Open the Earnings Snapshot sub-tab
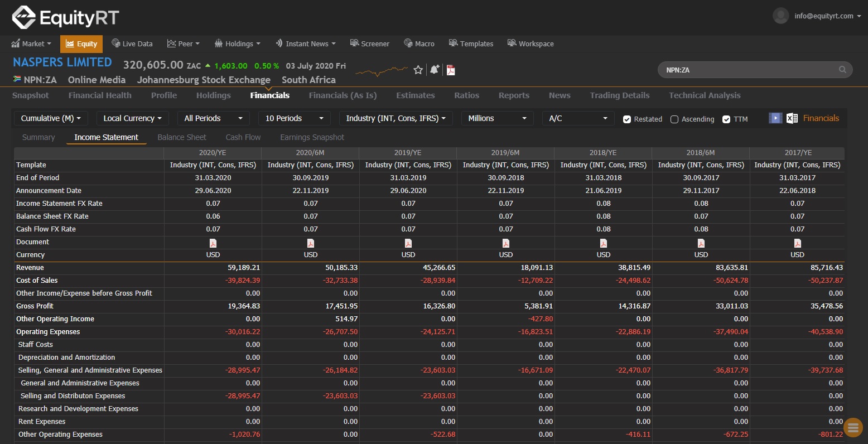This screenshot has width=868, height=444. point(312,137)
